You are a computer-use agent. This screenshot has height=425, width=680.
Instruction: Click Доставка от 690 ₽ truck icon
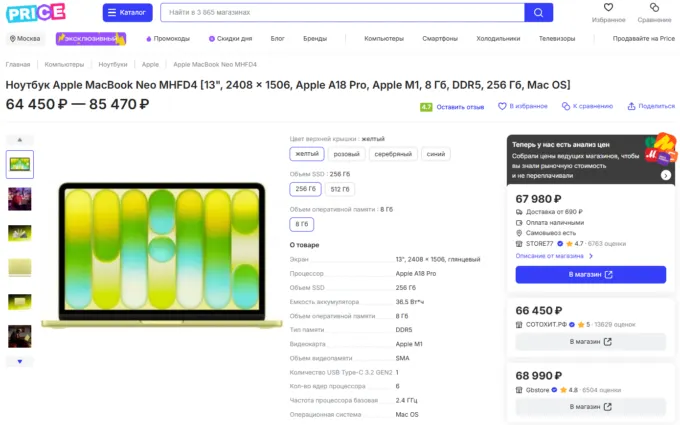click(519, 212)
